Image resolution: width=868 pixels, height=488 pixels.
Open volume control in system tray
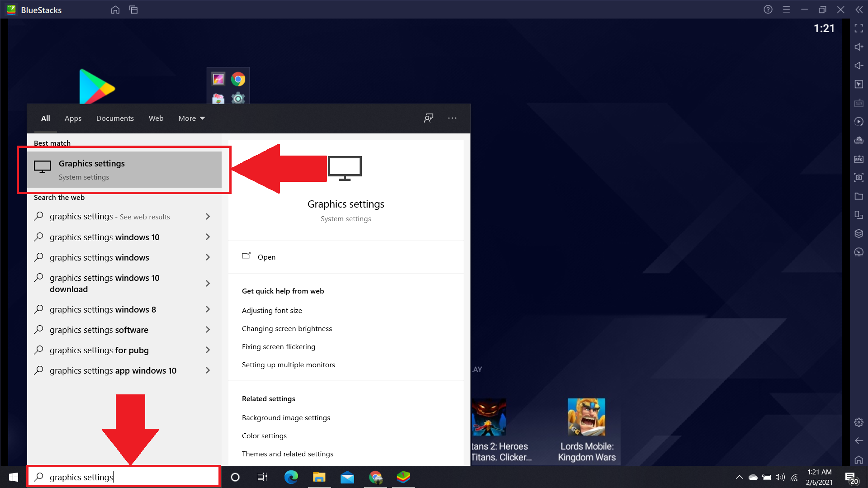pyautogui.click(x=780, y=477)
